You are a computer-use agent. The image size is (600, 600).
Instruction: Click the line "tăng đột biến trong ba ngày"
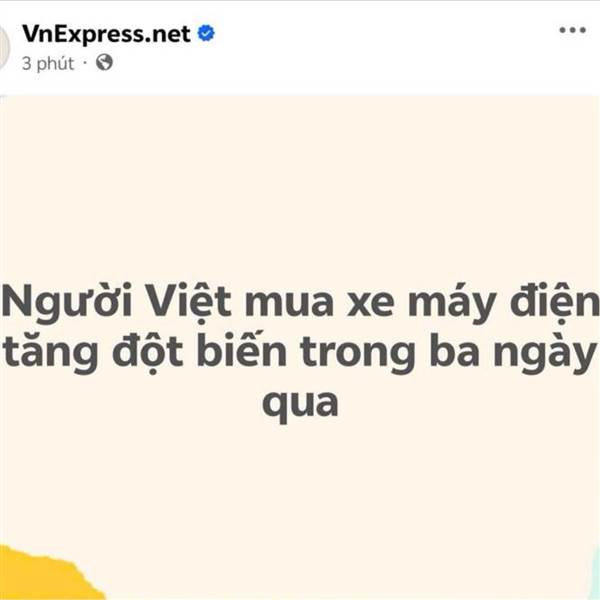click(x=300, y=353)
